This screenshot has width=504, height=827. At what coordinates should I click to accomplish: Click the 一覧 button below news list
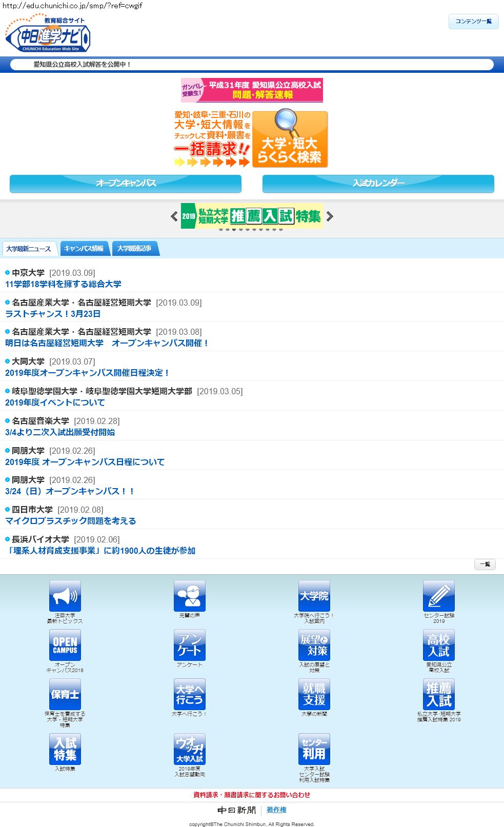tap(485, 564)
